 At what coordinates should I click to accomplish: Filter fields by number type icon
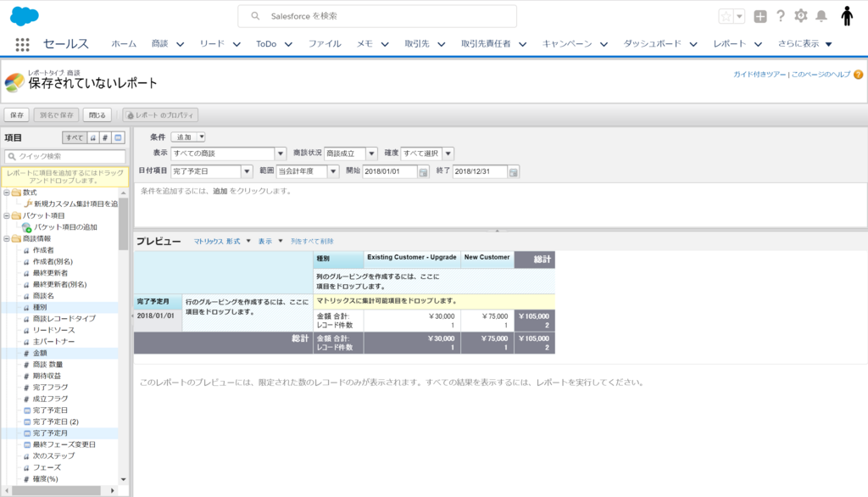click(105, 138)
